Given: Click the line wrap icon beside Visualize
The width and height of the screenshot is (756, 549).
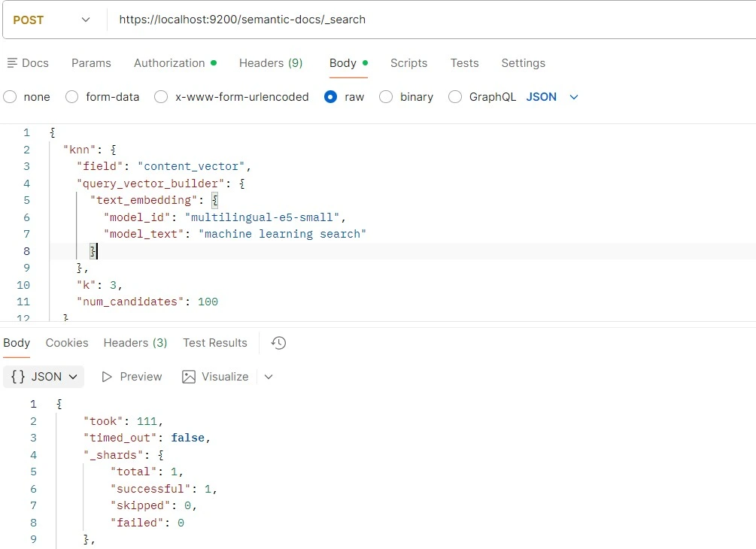Looking at the screenshot, I should tap(267, 376).
